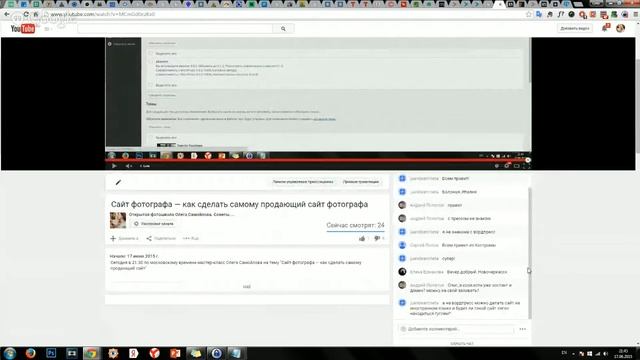The height and width of the screenshot is (360, 640).
Task: Enter fullscreen with the player fullscreen icon
Action: [526, 166]
